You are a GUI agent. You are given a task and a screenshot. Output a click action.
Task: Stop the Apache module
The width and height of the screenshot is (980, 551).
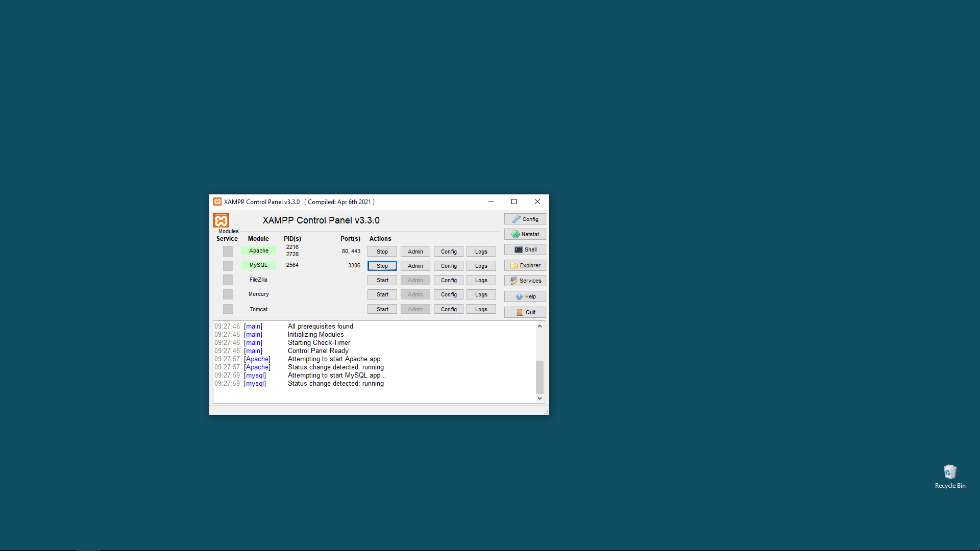pos(382,252)
